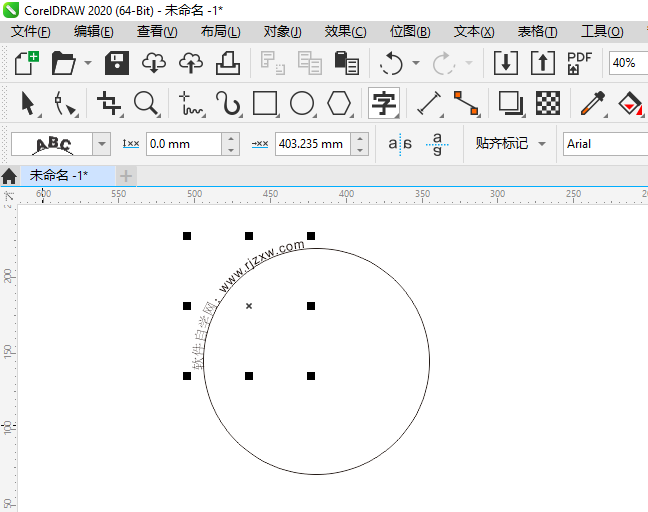Screen dimensions: 648x512
Task: Open the 文本(X) menu
Action: click(x=474, y=32)
